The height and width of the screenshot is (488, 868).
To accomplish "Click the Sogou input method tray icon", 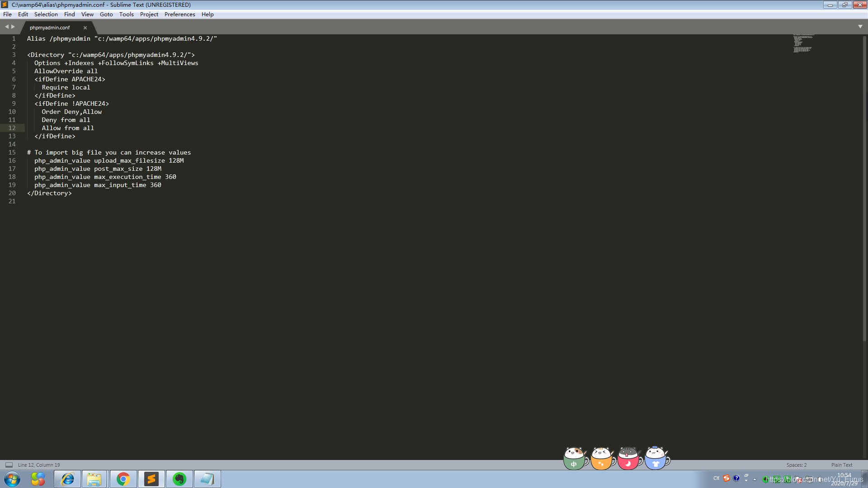I will coord(726,478).
